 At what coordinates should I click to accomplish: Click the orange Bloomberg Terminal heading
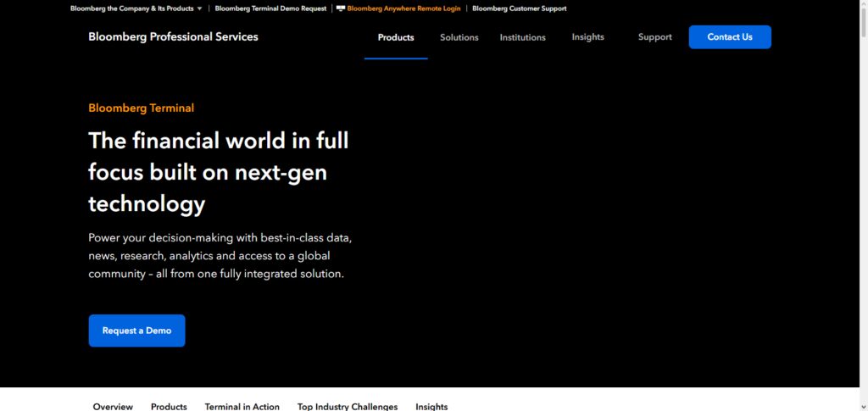pos(142,108)
